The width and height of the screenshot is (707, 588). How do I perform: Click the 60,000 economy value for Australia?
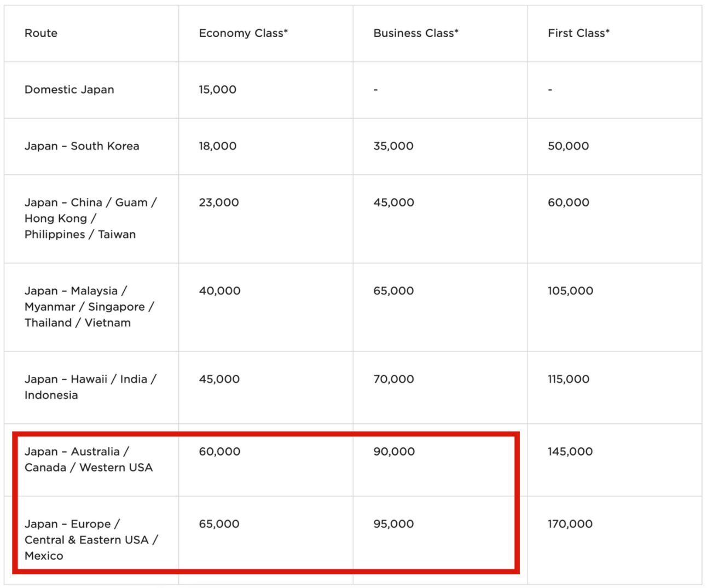220,452
